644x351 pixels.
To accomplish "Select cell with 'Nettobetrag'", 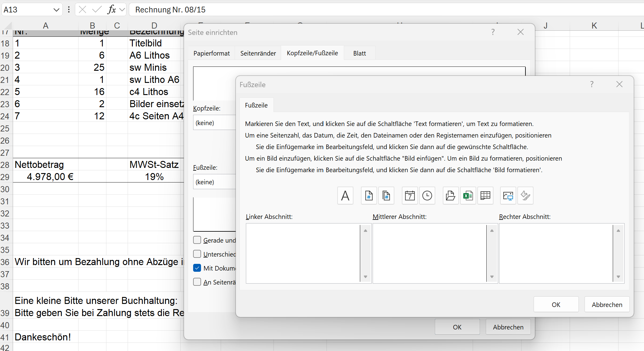I will [x=45, y=165].
